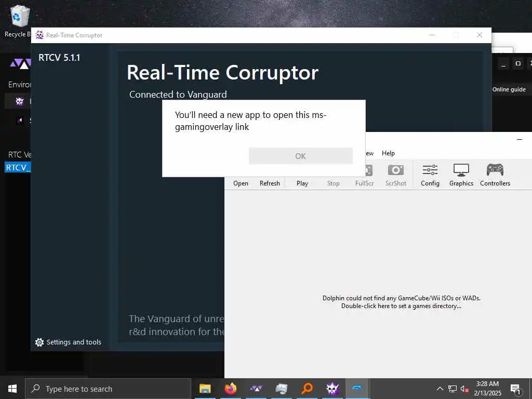Open the notification center icon
This screenshot has width=532, height=399.
[516, 389]
